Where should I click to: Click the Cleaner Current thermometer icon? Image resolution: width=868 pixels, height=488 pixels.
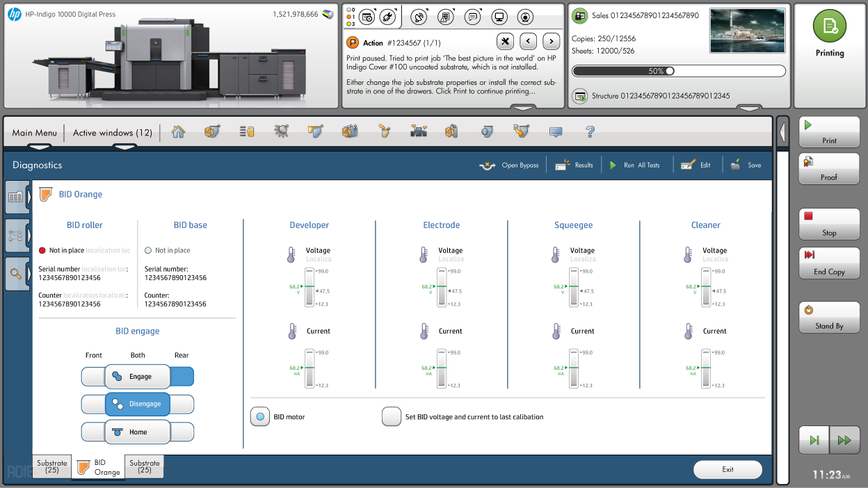pos(689,331)
